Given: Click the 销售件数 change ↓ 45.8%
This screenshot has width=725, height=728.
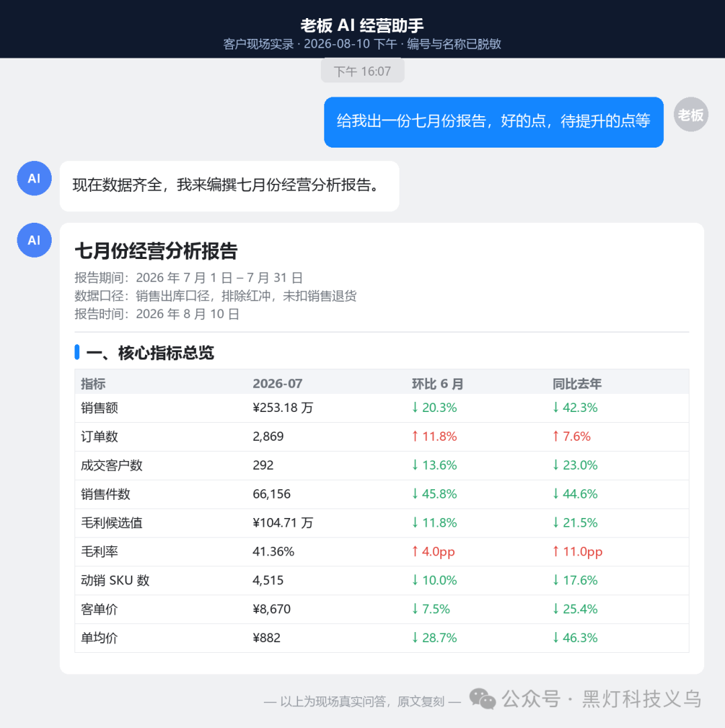Looking at the screenshot, I should 434,494.
